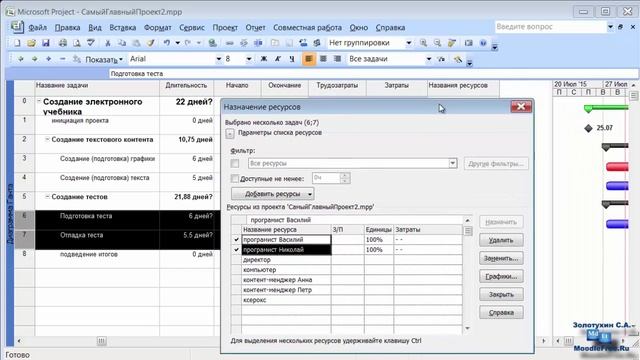This screenshot has height=360, width=640.
Task: Outdent the task using left green arrow
Action: 21,59
